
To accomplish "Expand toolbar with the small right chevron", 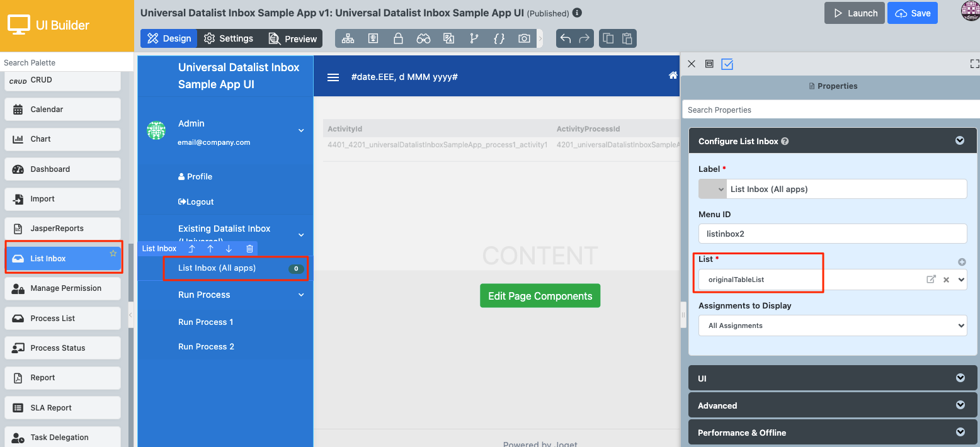I will (540, 38).
